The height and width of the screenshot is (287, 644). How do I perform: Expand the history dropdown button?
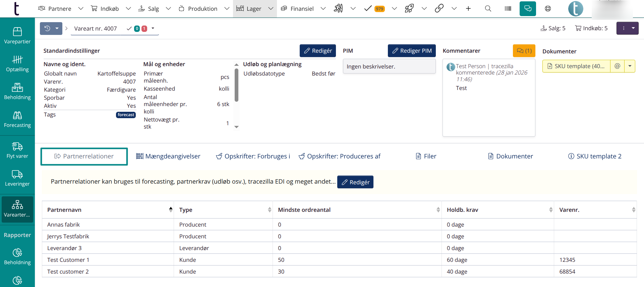pyautogui.click(x=57, y=29)
